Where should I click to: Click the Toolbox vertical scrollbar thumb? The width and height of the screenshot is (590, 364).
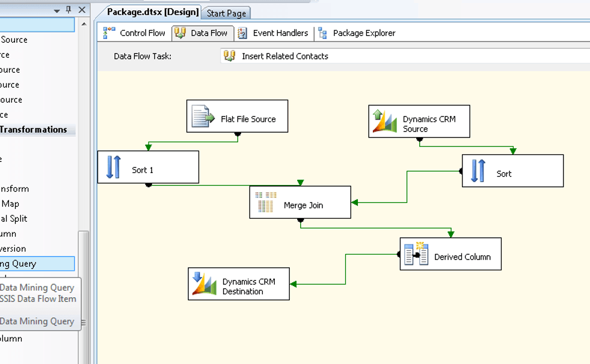click(84, 297)
